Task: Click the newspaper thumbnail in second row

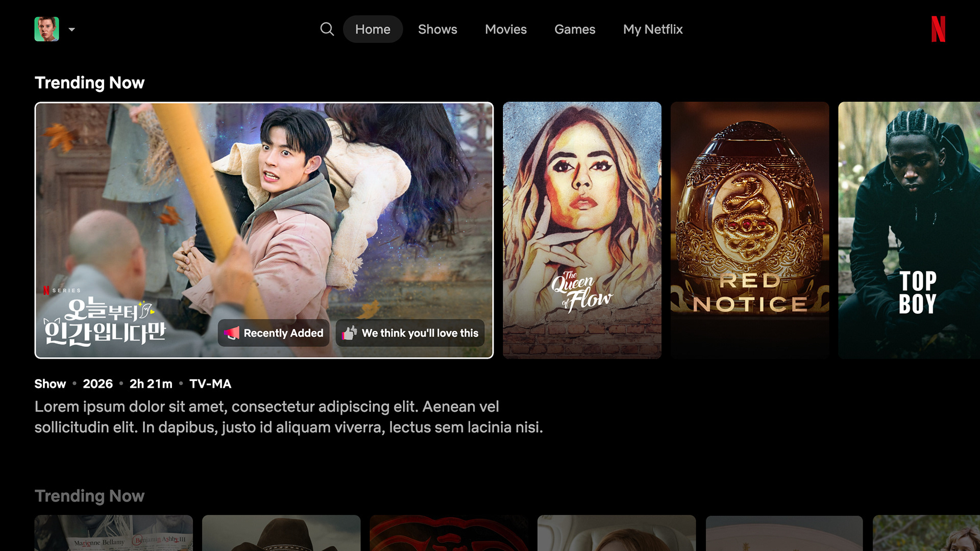Action: 113,533
